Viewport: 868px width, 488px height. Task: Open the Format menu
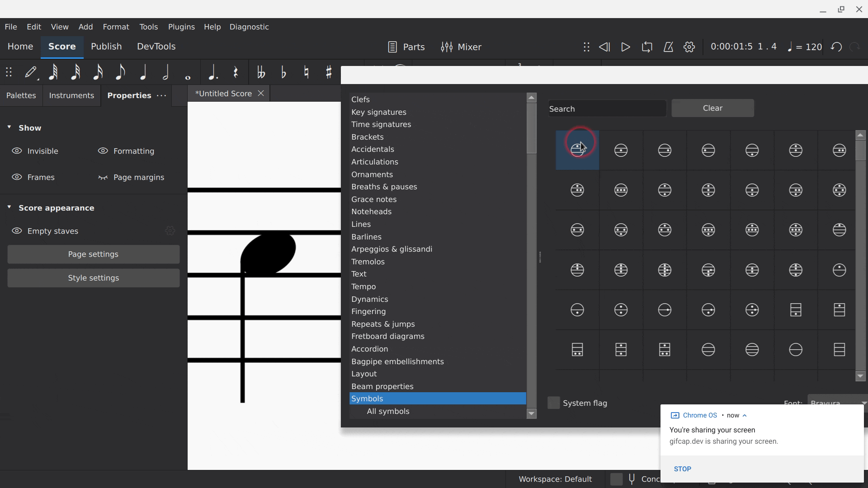pyautogui.click(x=116, y=27)
